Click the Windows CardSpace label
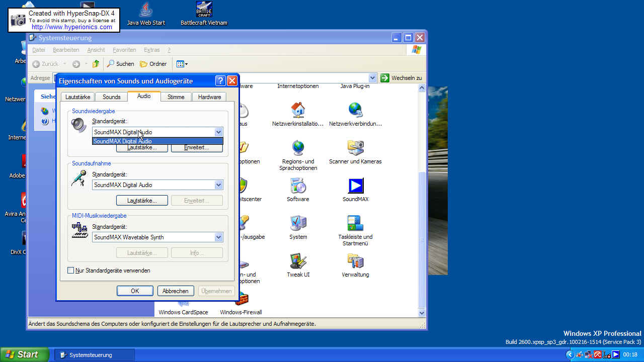This screenshot has width=644, height=362. [x=183, y=312]
